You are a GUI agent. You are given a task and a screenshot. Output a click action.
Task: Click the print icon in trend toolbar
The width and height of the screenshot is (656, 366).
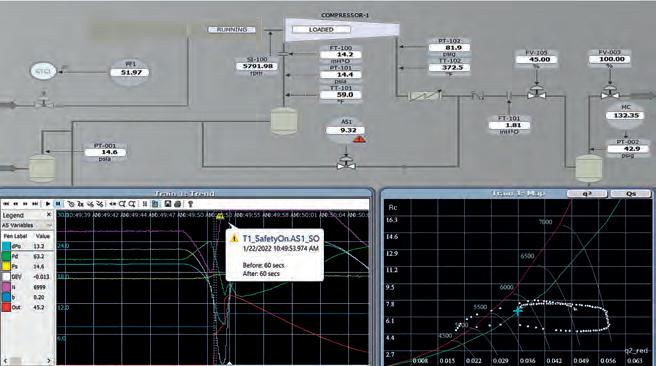[x=177, y=204]
